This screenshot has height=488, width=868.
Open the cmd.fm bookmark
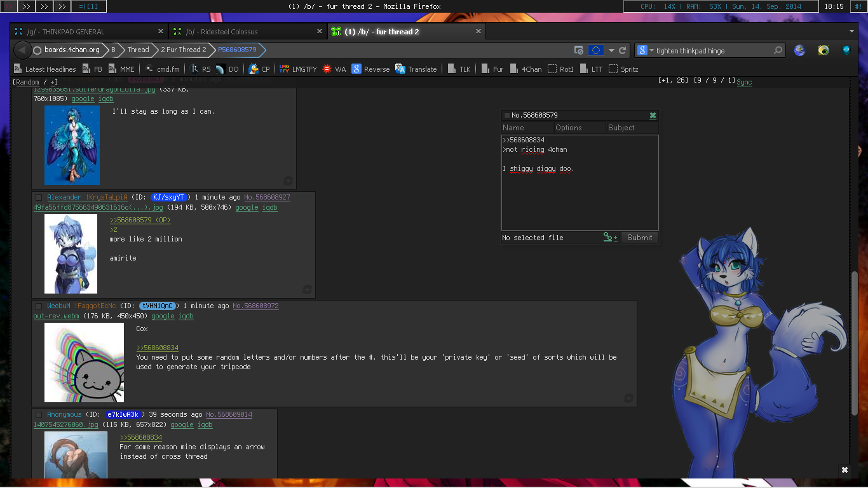pyautogui.click(x=163, y=69)
